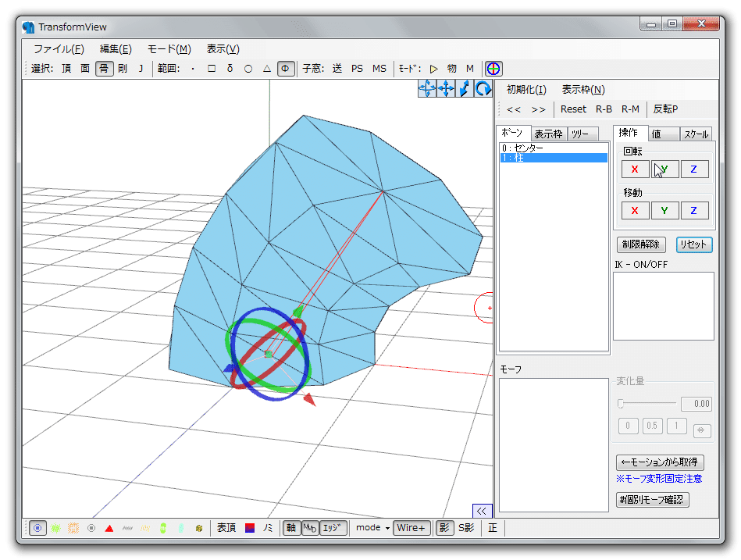Toggle the physics (物) mode
This screenshot has height=560, width=741.
pyautogui.click(x=452, y=69)
